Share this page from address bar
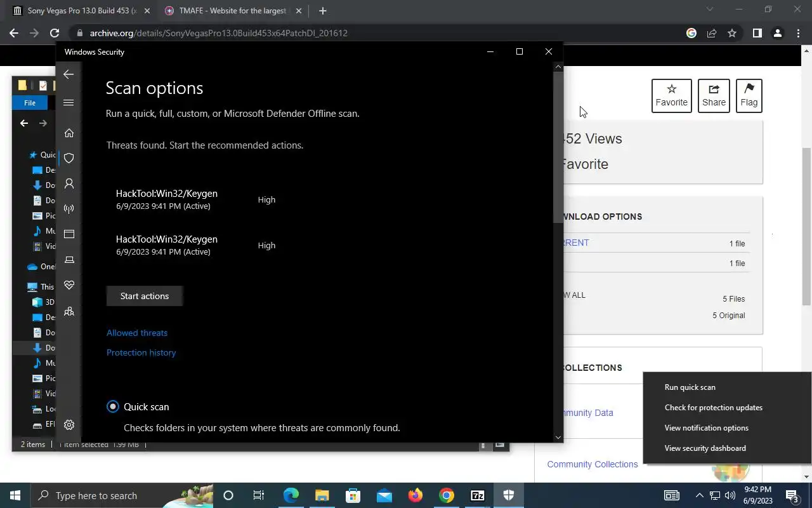Image resolution: width=812 pixels, height=508 pixels. pyautogui.click(x=712, y=33)
